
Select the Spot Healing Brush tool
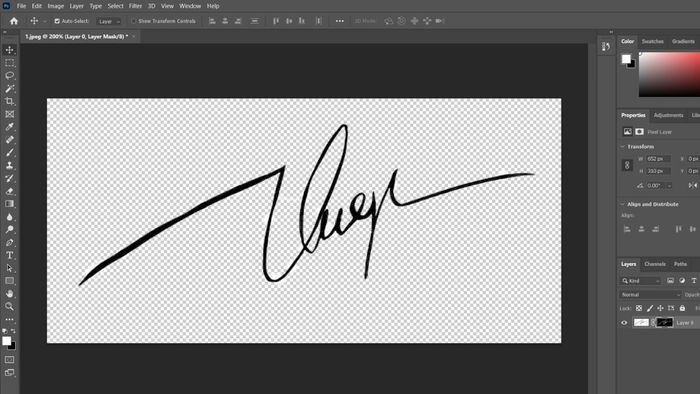pyautogui.click(x=9, y=140)
